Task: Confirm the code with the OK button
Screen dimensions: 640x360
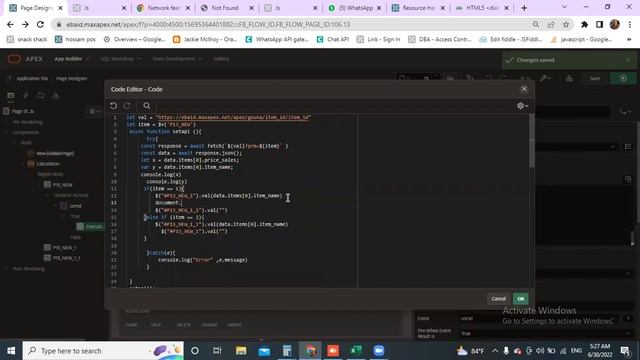Action: click(521, 299)
